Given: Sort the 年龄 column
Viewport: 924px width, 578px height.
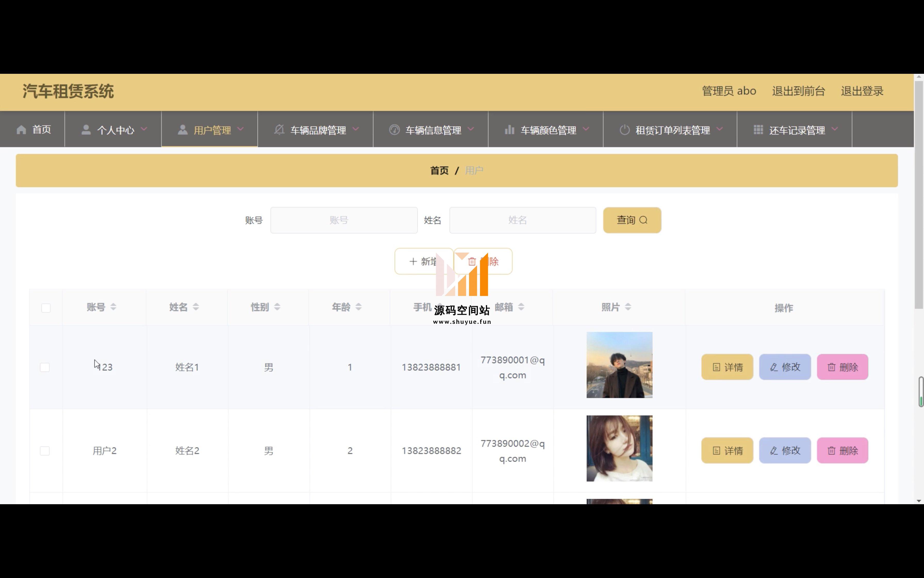Looking at the screenshot, I should pyautogui.click(x=359, y=307).
